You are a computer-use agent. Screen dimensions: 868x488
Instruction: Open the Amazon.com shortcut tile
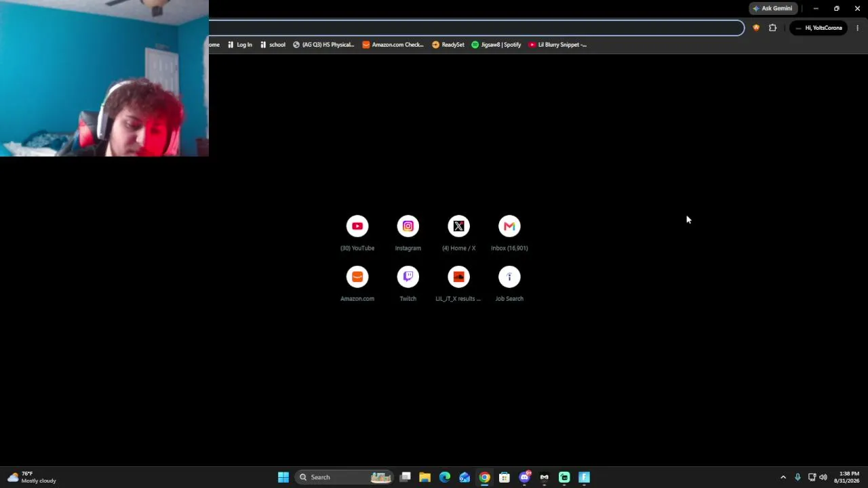357,284
